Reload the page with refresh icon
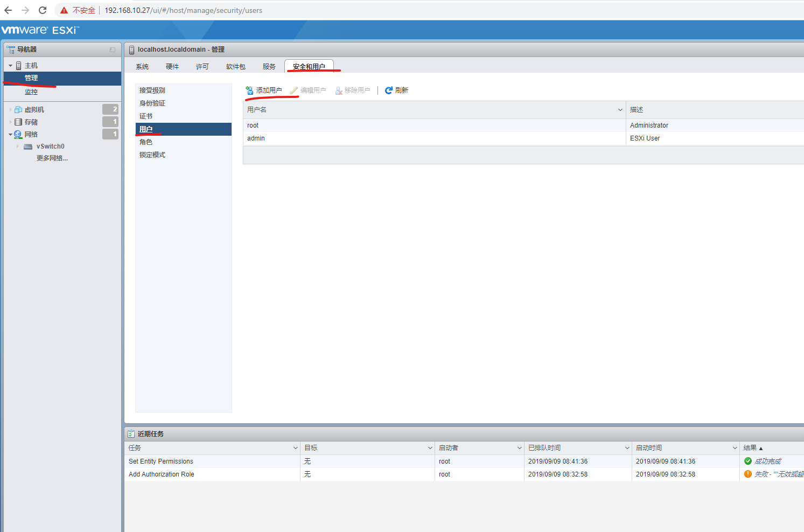804x532 pixels. (x=43, y=10)
